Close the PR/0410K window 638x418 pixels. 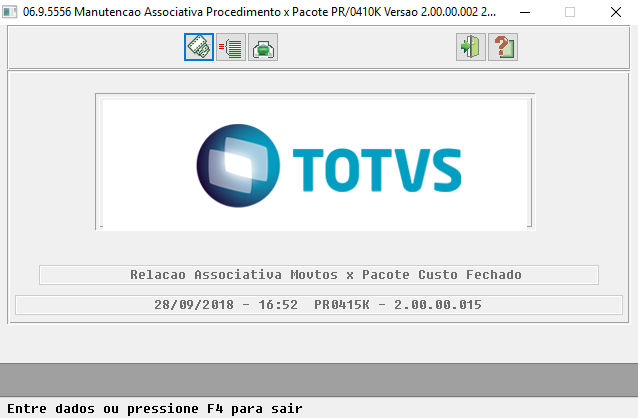616,12
